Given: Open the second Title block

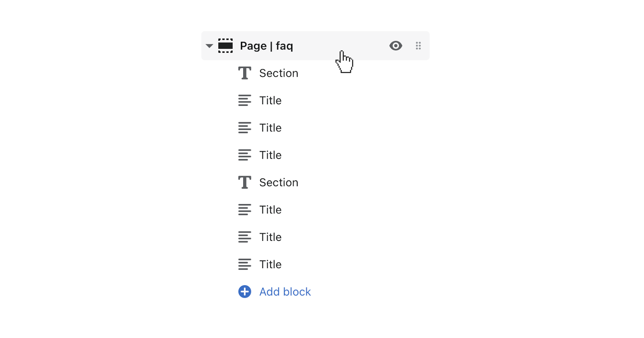Looking at the screenshot, I should (270, 128).
